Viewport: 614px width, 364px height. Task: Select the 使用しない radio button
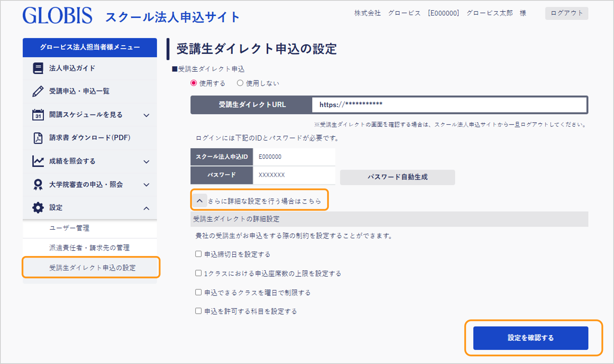click(x=240, y=83)
